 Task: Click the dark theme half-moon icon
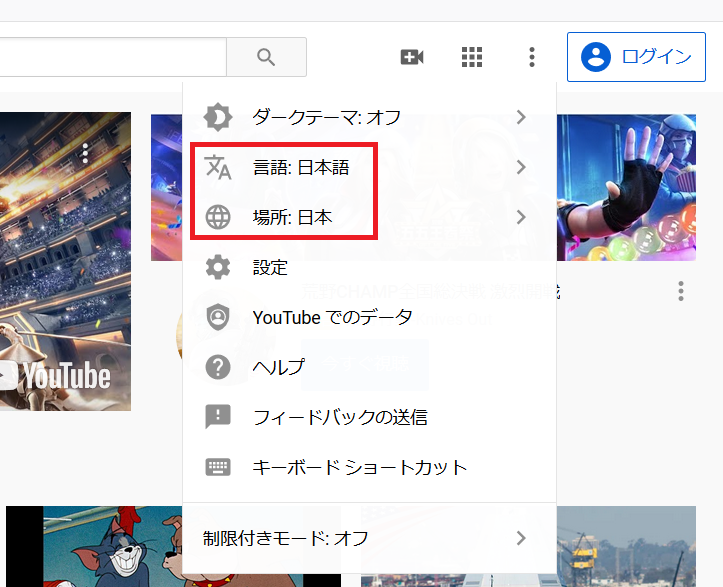218,117
